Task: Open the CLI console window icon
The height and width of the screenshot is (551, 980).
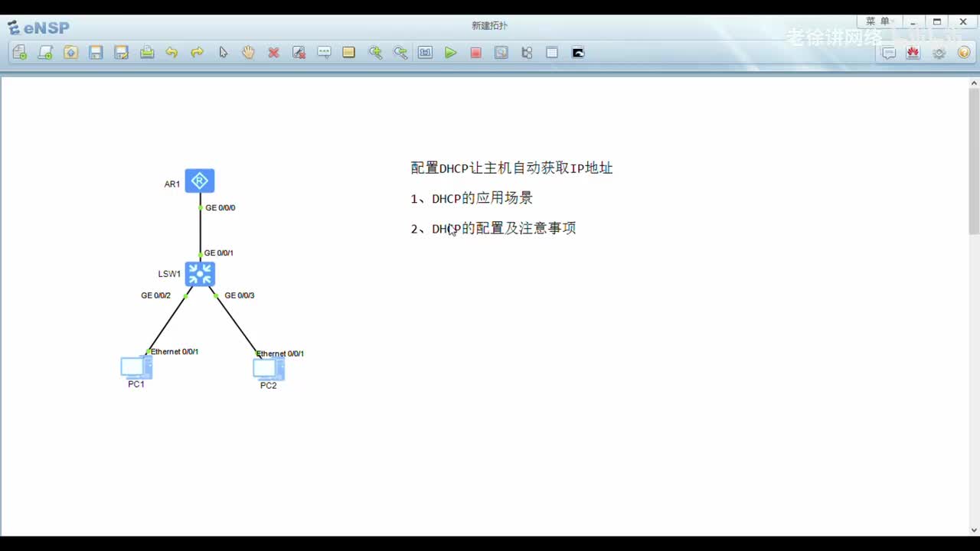Action: click(578, 53)
